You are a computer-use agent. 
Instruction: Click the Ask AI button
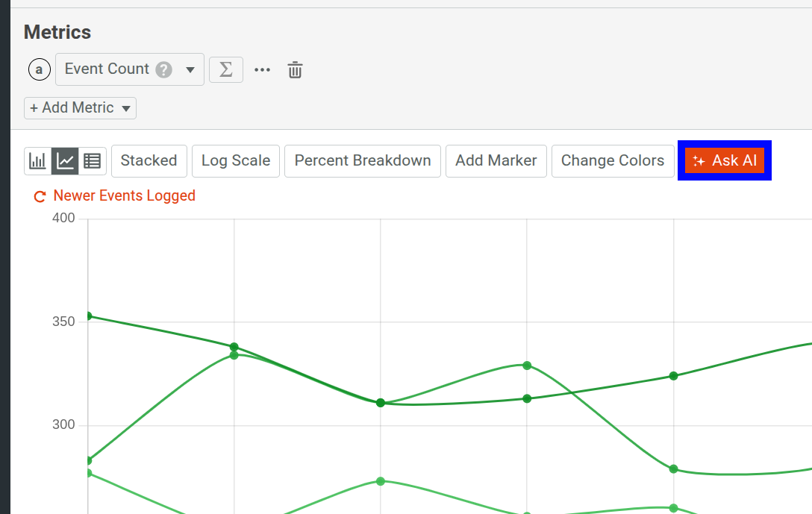[x=724, y=160]
